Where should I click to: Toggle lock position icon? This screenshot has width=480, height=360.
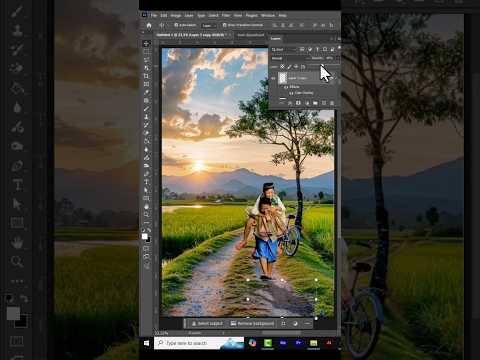click(296, 67)
